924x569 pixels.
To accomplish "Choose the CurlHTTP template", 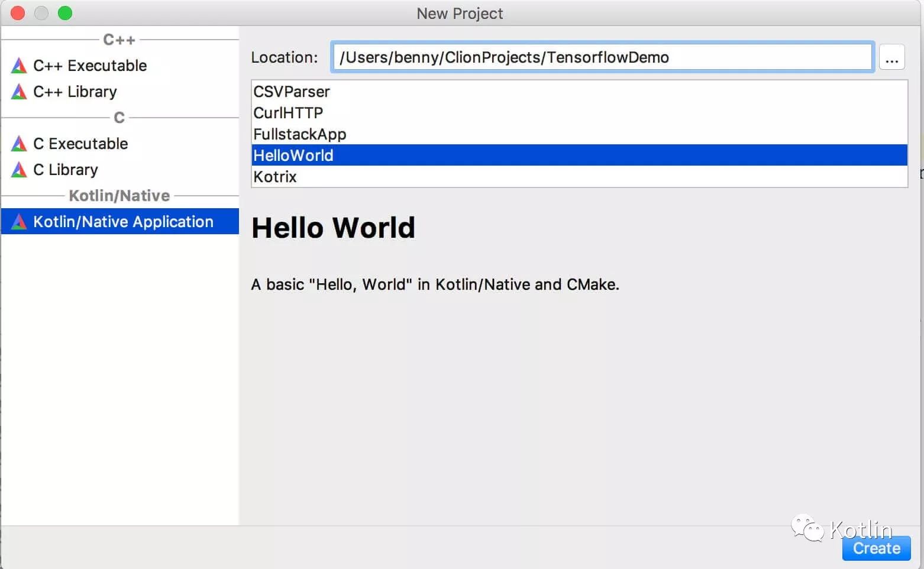I will point(580,113).
